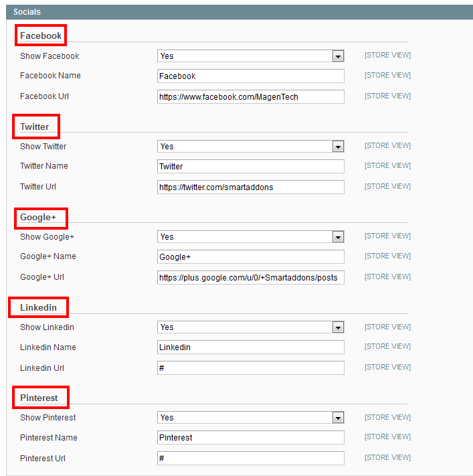This screenshot has width=473, height=476.
Task: Click the Socials section header
Action: (x=240, y=12)
